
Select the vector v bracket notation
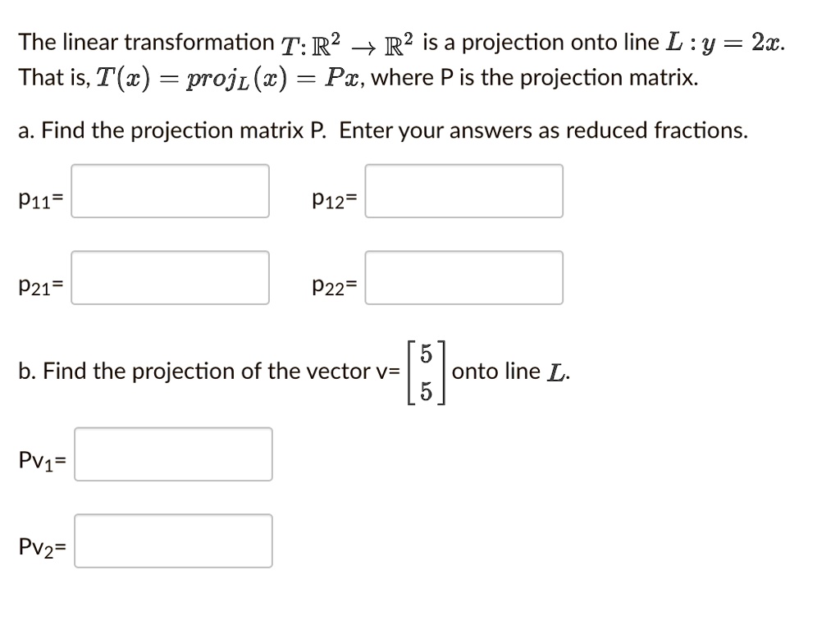point(425,371)
